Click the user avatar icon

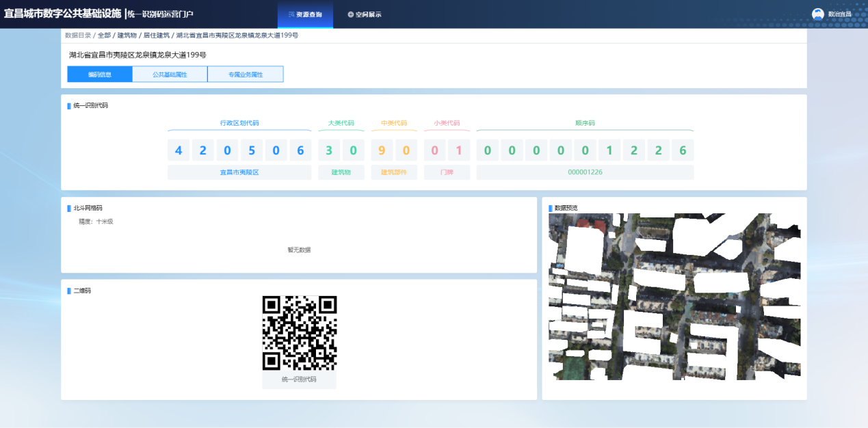tap(817, 14)
